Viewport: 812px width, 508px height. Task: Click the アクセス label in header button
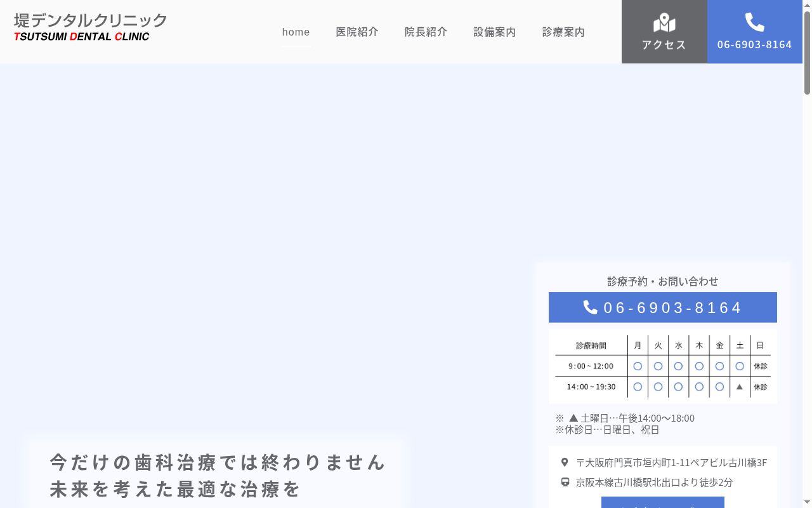click(x=664, y=44)
